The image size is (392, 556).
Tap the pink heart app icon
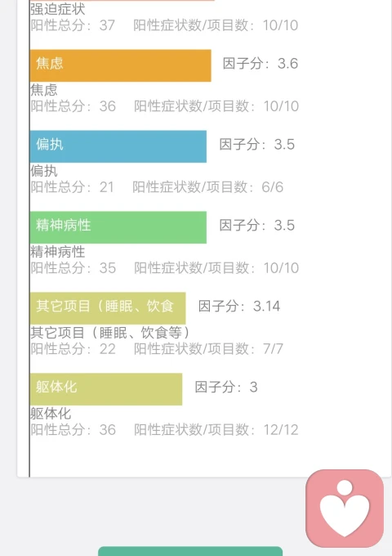click(345, 509)
